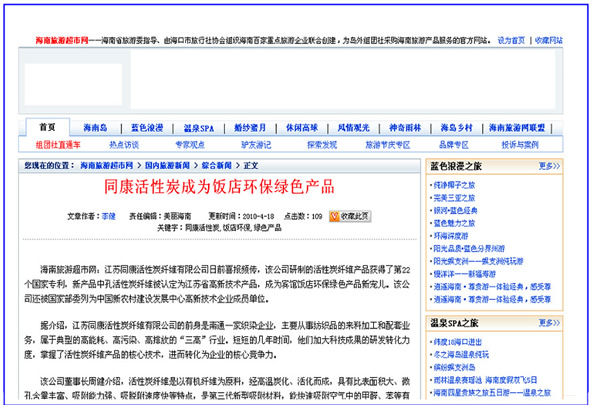Expand 更多>> in 蓝色浪漫之旅 panel
This screenshot has width=600, height=405.
click(x=548, y=166)
